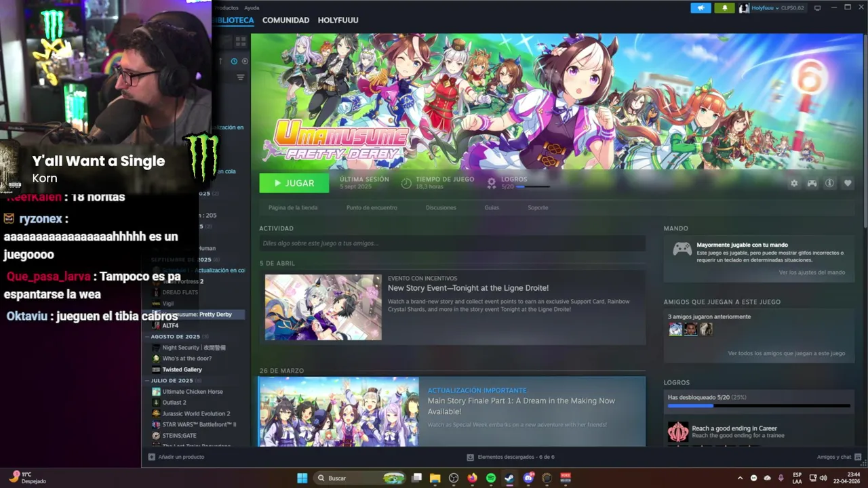Click the Steam announcements megaphone button

(701, 7)
